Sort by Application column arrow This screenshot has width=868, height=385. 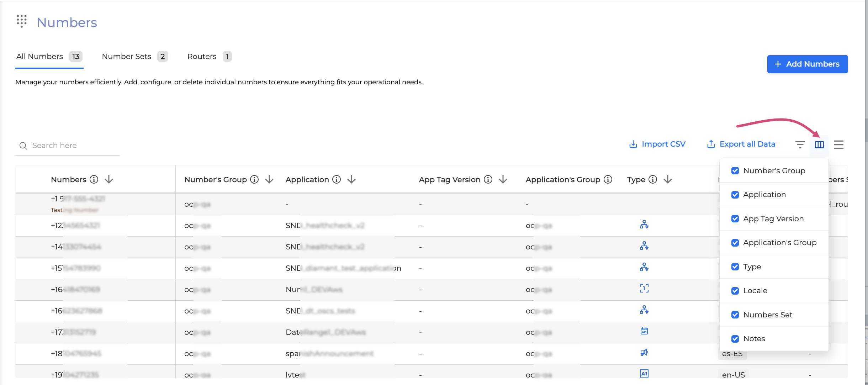(351, 179)
